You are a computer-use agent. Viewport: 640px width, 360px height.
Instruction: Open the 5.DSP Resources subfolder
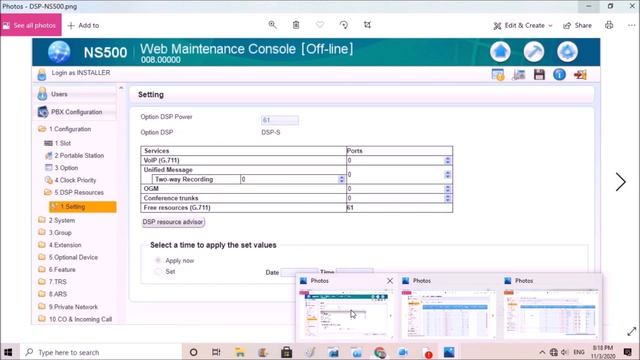click(73, 192)
